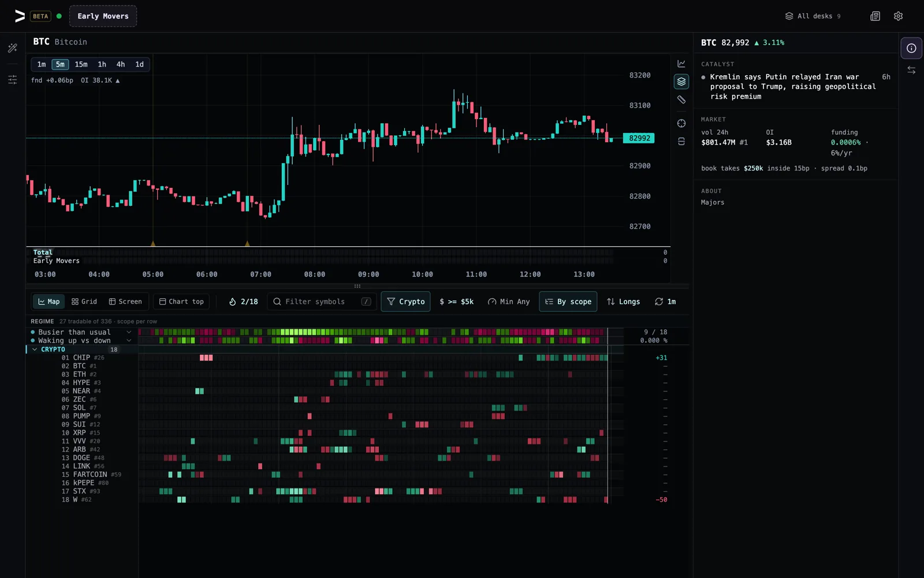Show the info panel icon

pos(911,48)
